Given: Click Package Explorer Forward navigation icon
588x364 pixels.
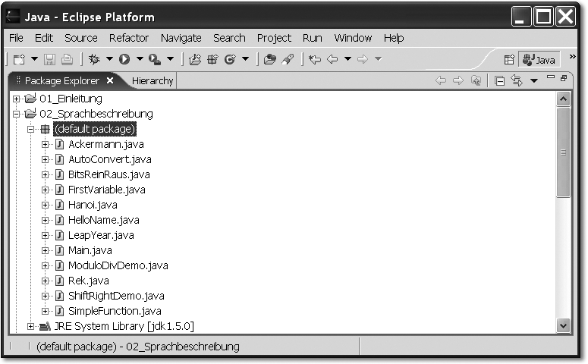Looking at the screenshot, I should 458,80.
